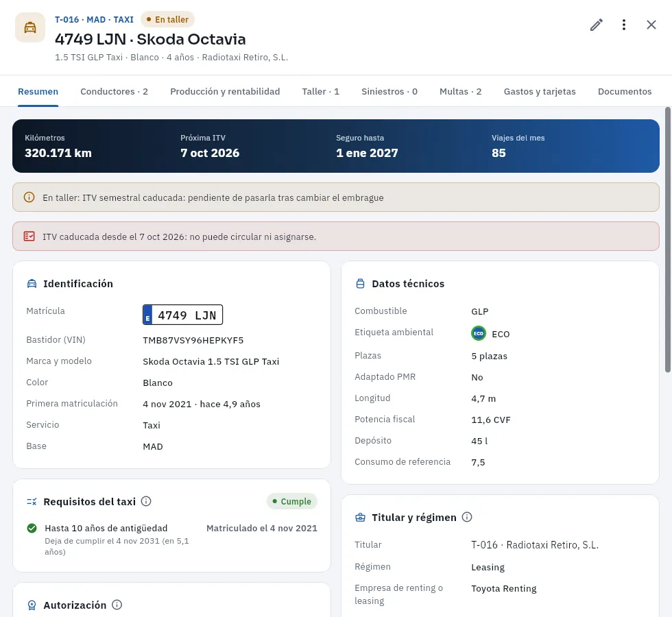672x617 pixels.
Task: Click the green ECO environmental badge
Action: 479,333
